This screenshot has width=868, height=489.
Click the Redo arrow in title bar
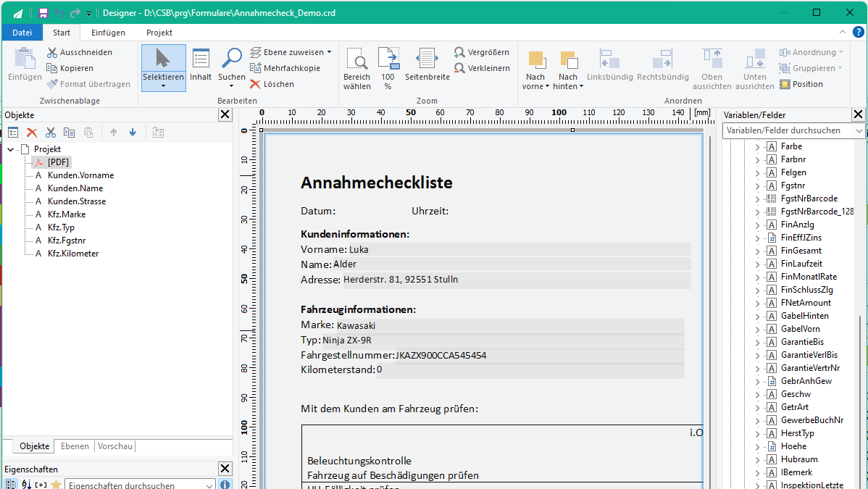[x=75, y=13]
